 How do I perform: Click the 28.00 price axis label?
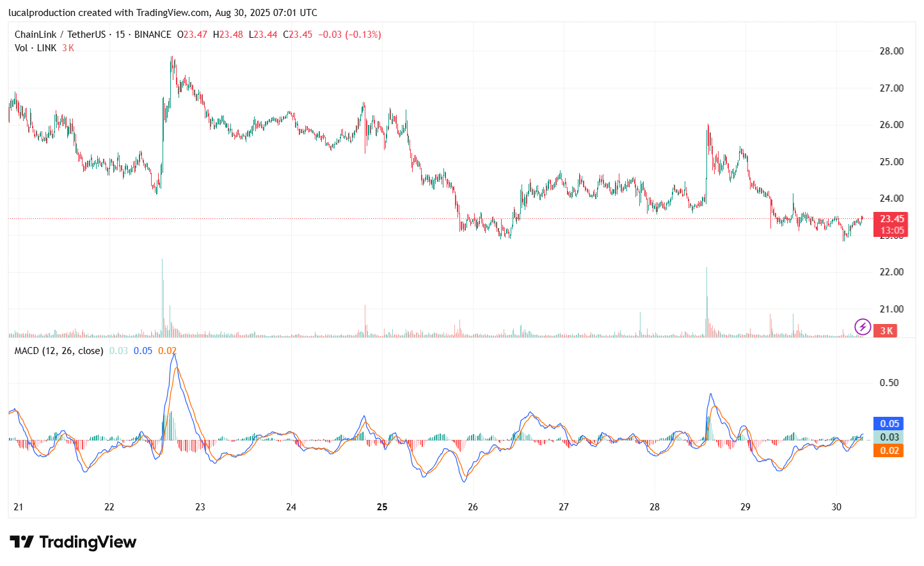point(891,51)
